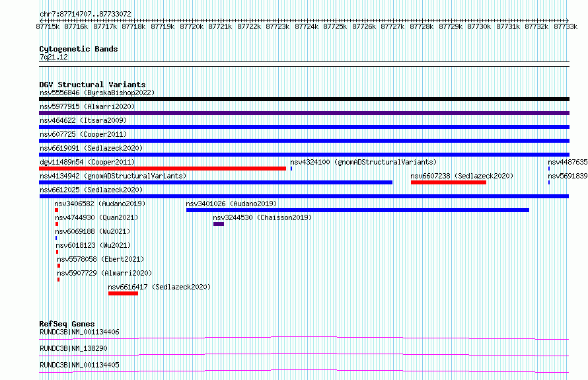Click the RUNDC3B NM_001134405 pink transcript line

[304, 371]
